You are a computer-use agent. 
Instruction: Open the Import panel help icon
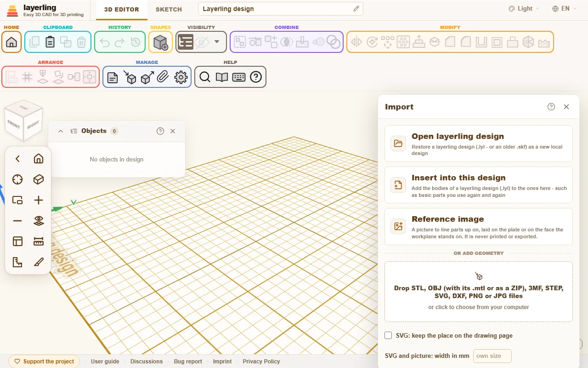click(x=551, y=107)
